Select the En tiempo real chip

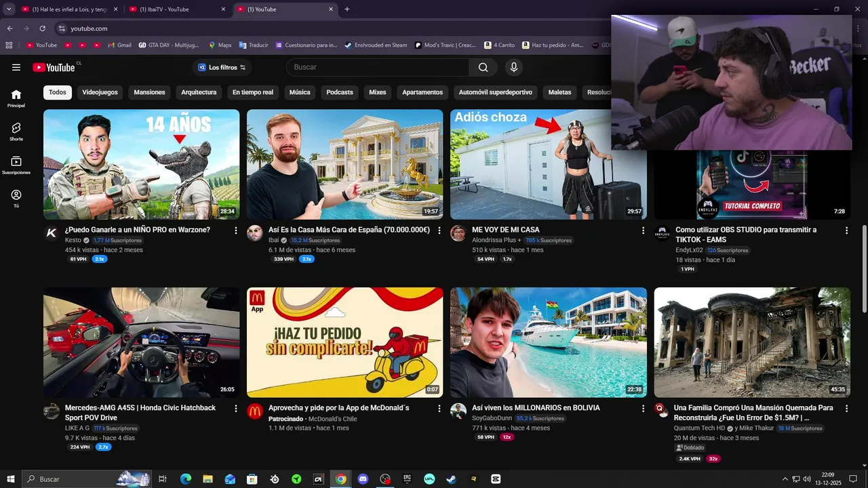coord(253,92)
